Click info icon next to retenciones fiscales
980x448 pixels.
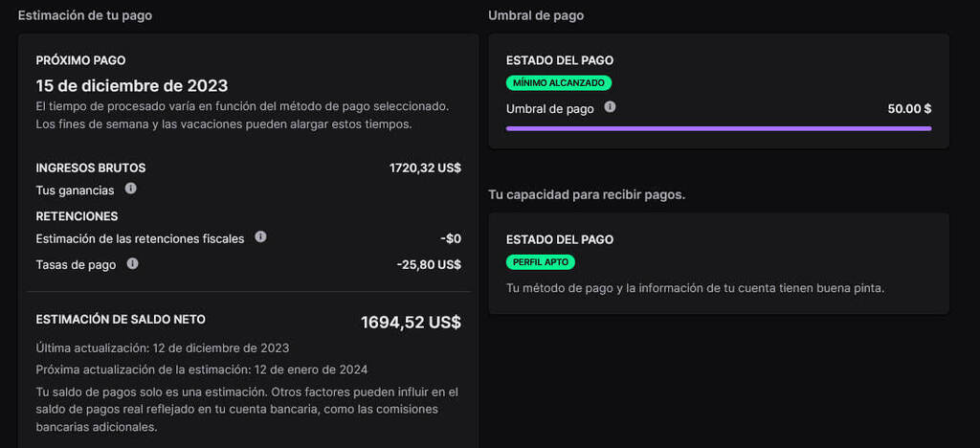click(260, 236)
